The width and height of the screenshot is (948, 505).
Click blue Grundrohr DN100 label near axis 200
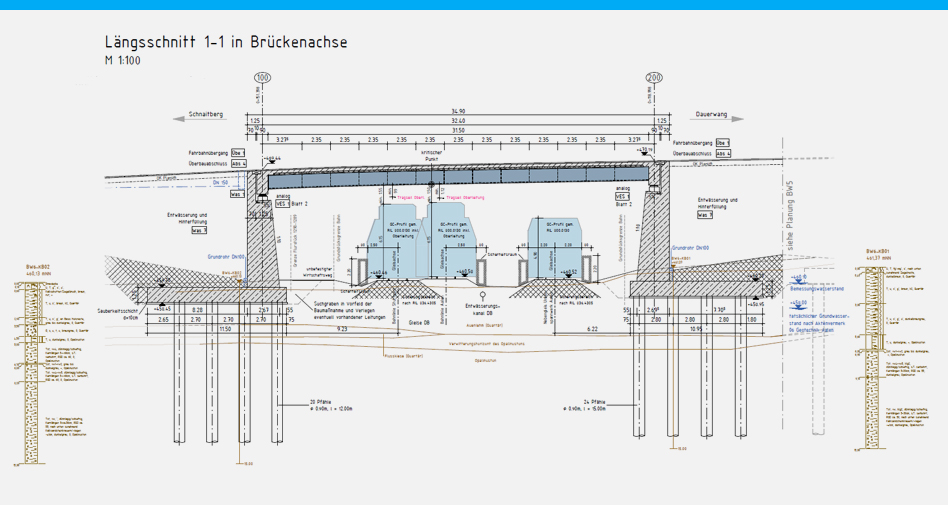click(x=691, y=249)
